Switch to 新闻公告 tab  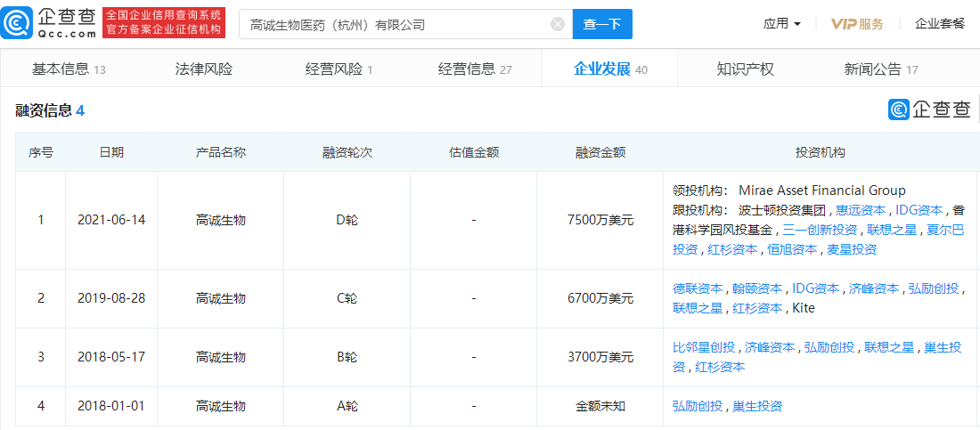(x=880, y=69)
